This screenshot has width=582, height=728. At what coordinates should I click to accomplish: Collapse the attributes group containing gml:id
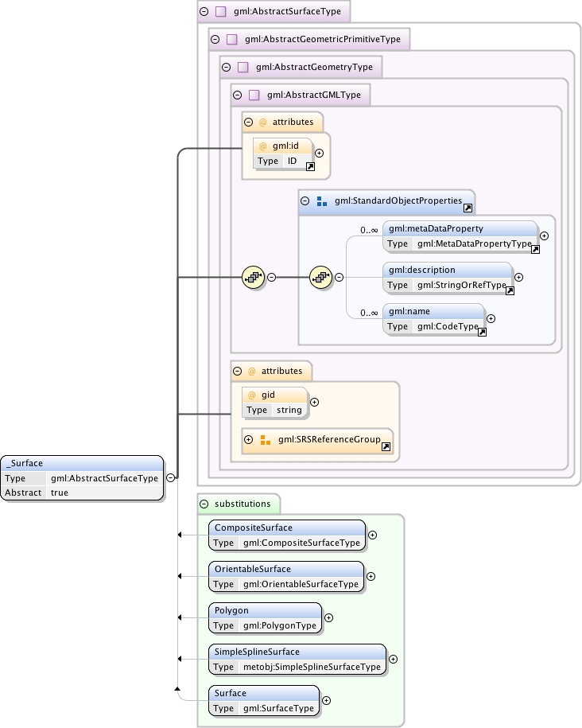pyautogui.click(x=248, y=122)
